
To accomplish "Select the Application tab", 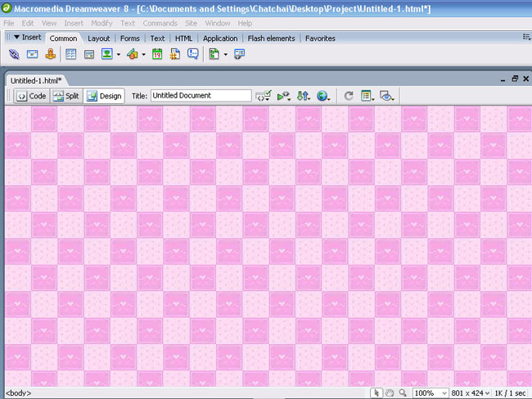I will [220, 39].
